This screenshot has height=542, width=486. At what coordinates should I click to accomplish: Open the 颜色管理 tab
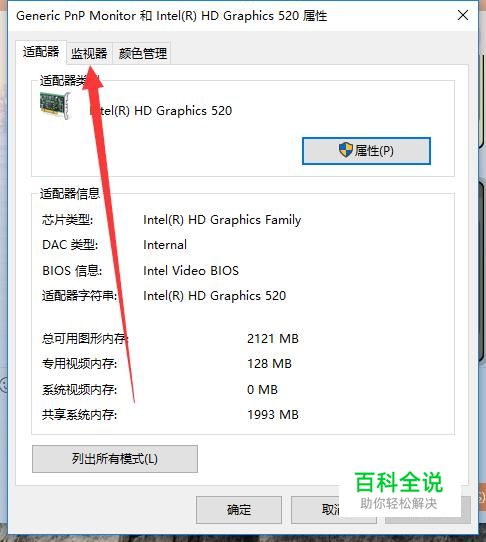pyautogui.click(x=142, y=53)
